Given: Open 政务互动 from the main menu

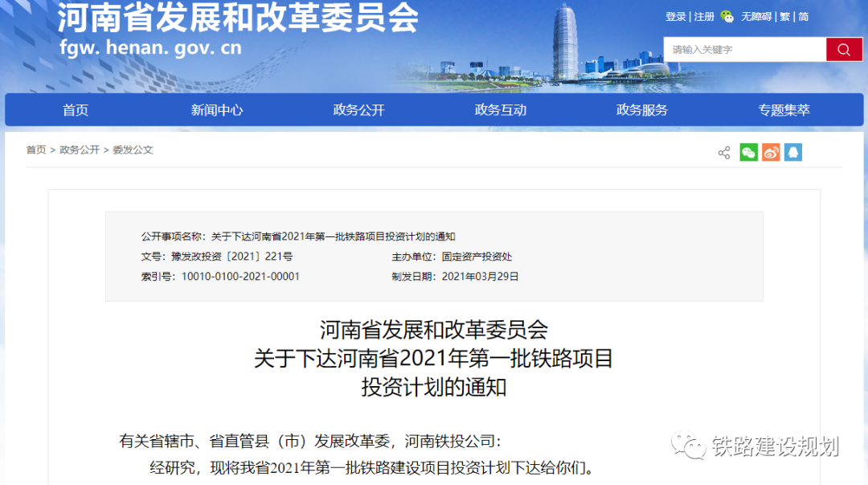Looking at the screenshot, I should coord(501,110).
